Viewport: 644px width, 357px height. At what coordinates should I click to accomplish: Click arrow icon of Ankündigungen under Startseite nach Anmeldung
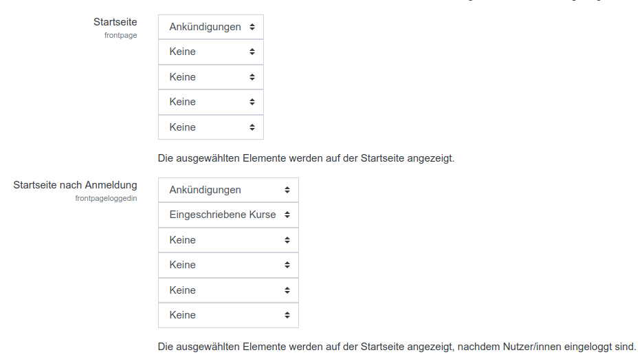(287, 190)
